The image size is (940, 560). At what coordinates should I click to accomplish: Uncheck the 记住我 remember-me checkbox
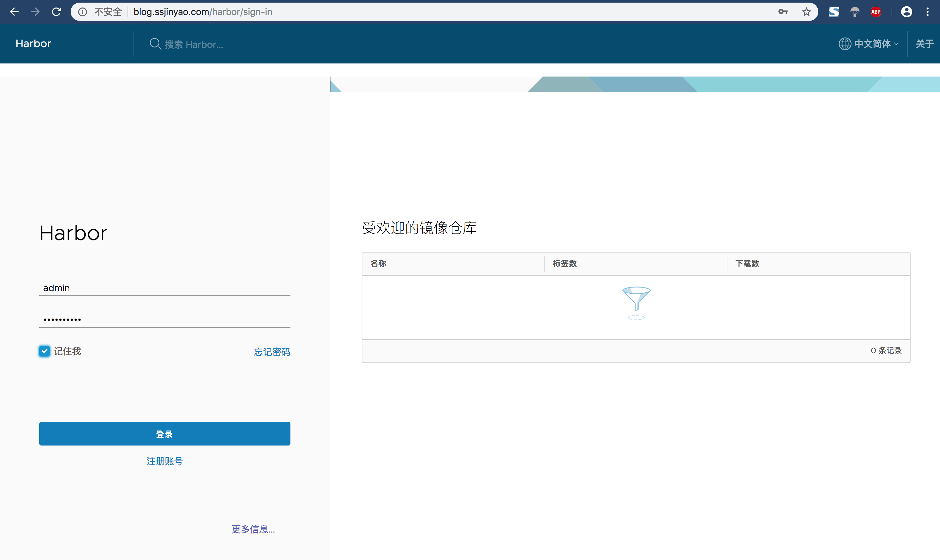[44, 351]
